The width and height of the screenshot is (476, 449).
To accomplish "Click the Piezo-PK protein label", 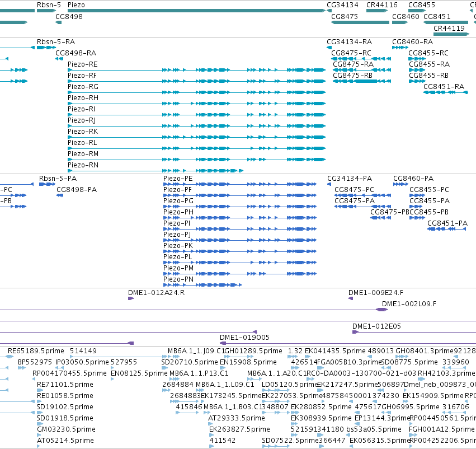I will tap(178, 245).
